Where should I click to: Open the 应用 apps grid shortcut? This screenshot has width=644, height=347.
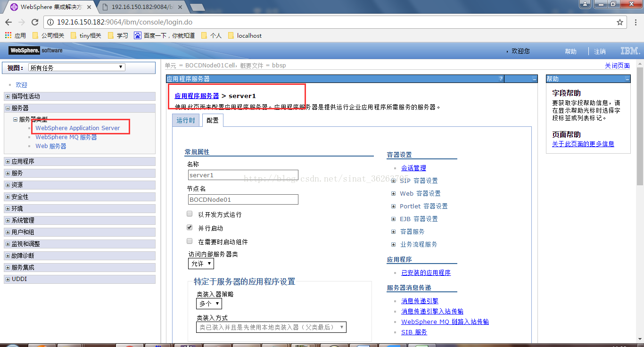point(15,35)
